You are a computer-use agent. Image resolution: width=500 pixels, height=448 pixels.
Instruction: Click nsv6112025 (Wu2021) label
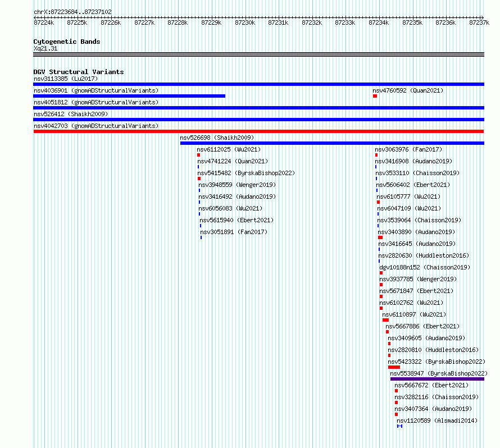coord(229,149)
